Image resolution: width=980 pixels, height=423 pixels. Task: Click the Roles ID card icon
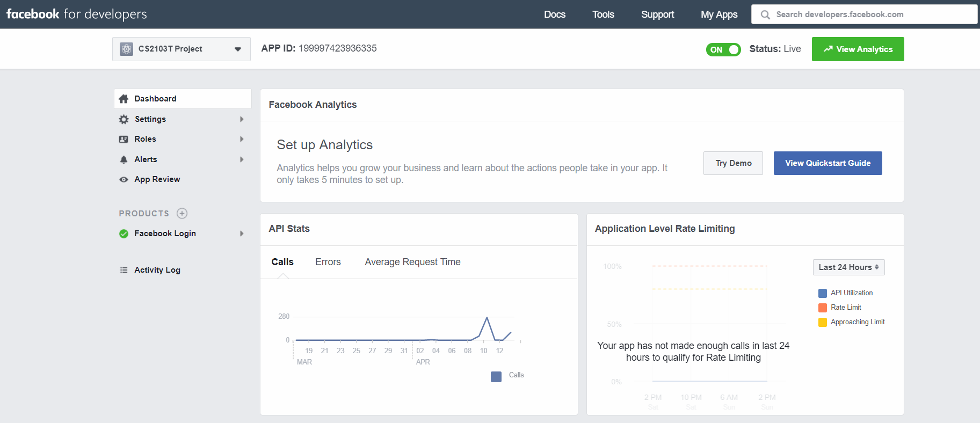pyautogui.click(x=124, y=139)
